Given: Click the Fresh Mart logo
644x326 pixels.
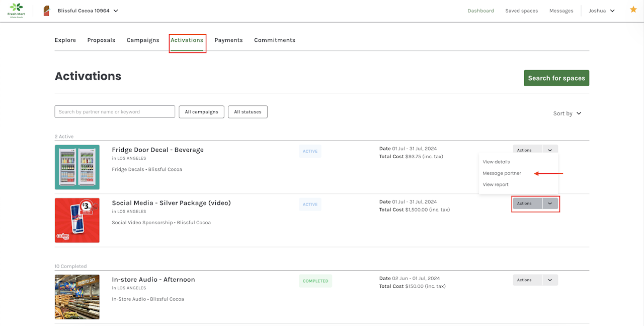Looking at the screenshot, I should click(x=16, y=11).
